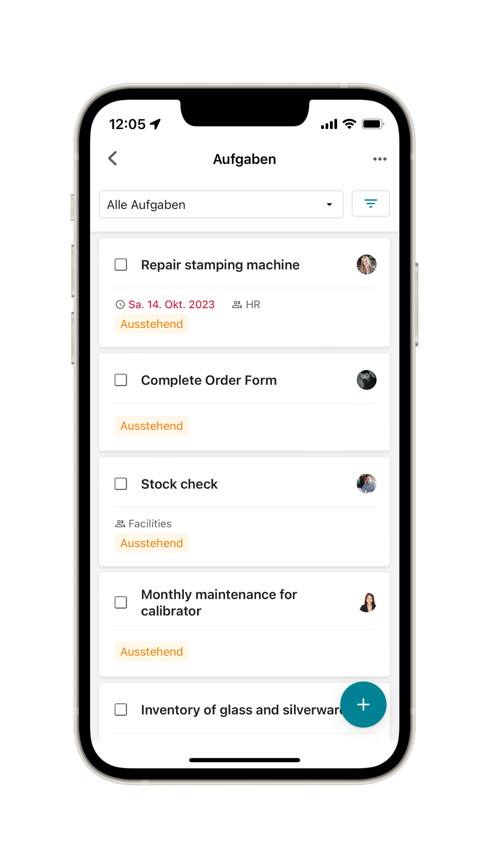Open the three-dot more options menu

pyautogui.click(x=380, y=159)
